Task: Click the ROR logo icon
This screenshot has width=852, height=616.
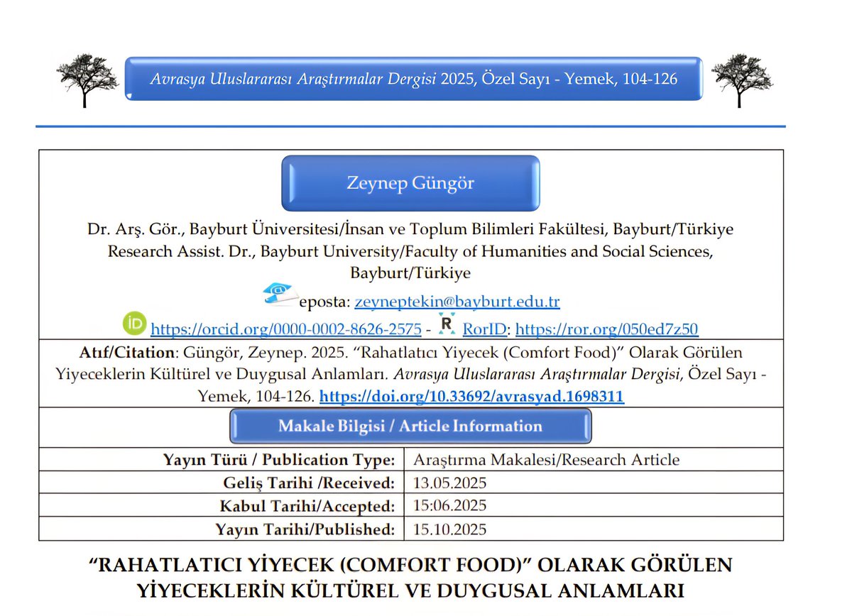Action: click(x=447, y=324)
